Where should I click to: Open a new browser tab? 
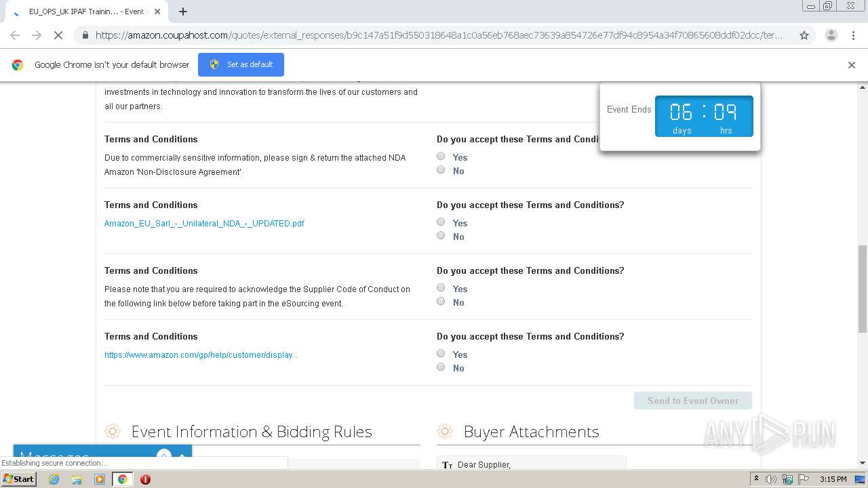click(x=183, y=12)
